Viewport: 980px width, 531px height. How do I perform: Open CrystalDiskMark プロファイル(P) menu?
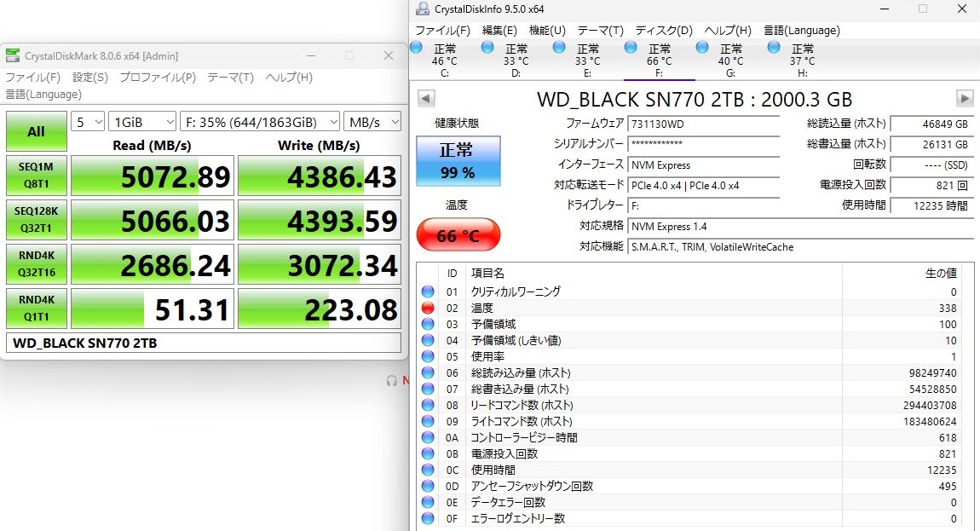click(158, 78)
